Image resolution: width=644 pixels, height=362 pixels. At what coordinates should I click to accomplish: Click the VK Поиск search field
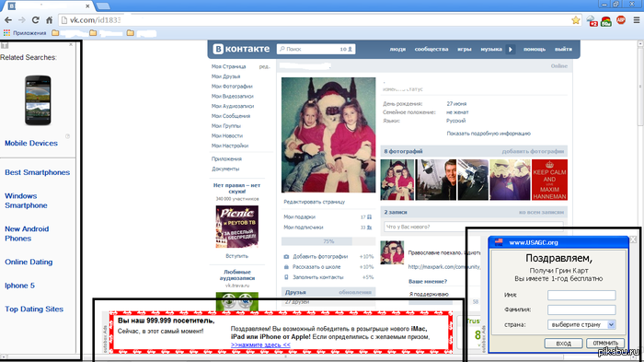316,49
